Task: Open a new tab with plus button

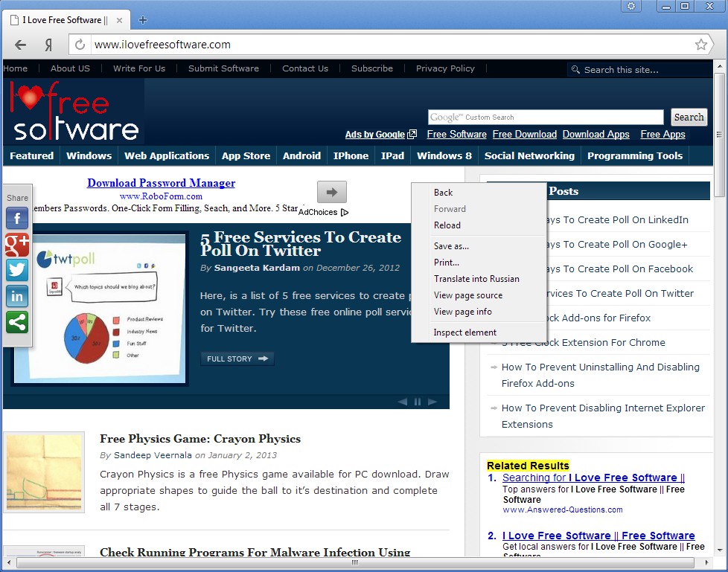Action: point(143,20)
